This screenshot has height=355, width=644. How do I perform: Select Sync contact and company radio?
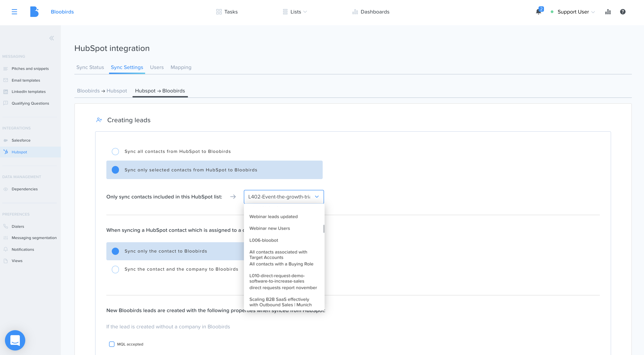coord(115,269)
